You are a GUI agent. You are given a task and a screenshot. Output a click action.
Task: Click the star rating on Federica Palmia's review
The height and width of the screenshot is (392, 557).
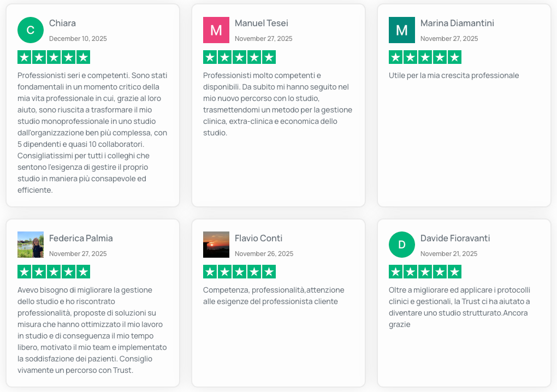click(x=54, y=272)
